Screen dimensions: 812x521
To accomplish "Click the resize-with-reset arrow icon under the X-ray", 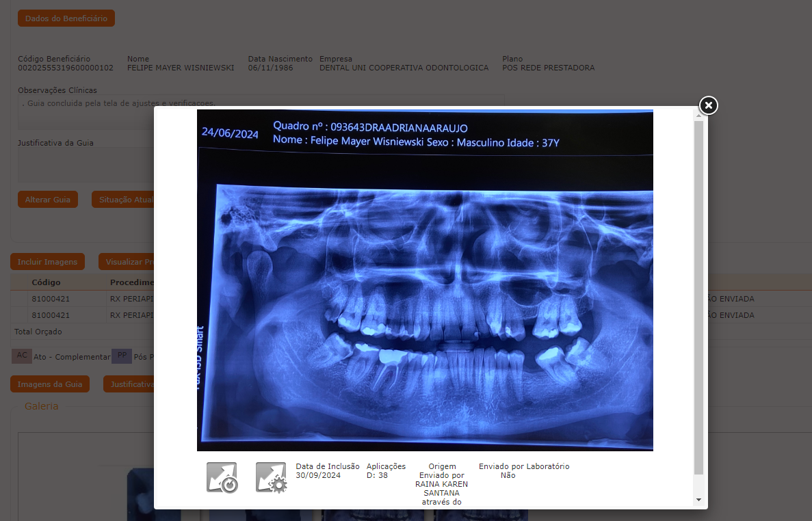I will [x=222, y=477].
